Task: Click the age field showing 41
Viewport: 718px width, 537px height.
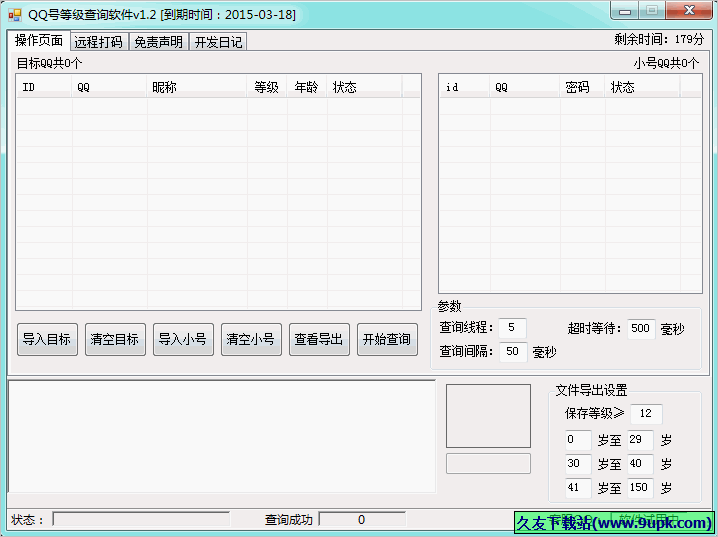Action: tap(578, 488)
